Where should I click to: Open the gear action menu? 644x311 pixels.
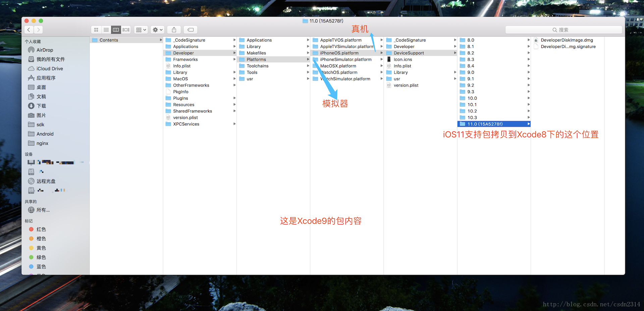pyautogui.click(x=157, y=30)
